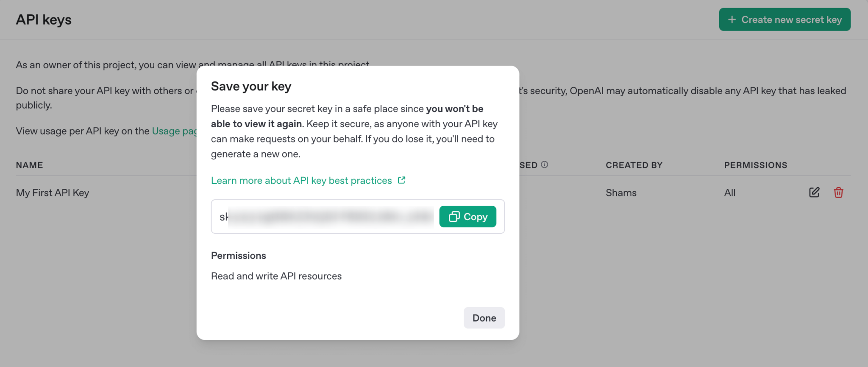The image size is (868, 367).
Task: Open Learn more about API key best practices
Action: (301, 181)
